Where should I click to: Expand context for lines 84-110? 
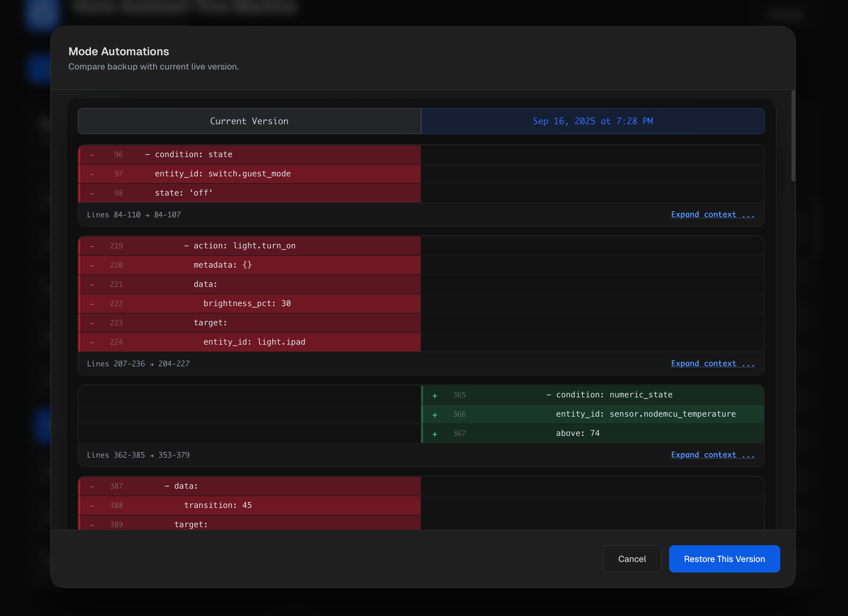pyautogui.click(x=712, y=215)
